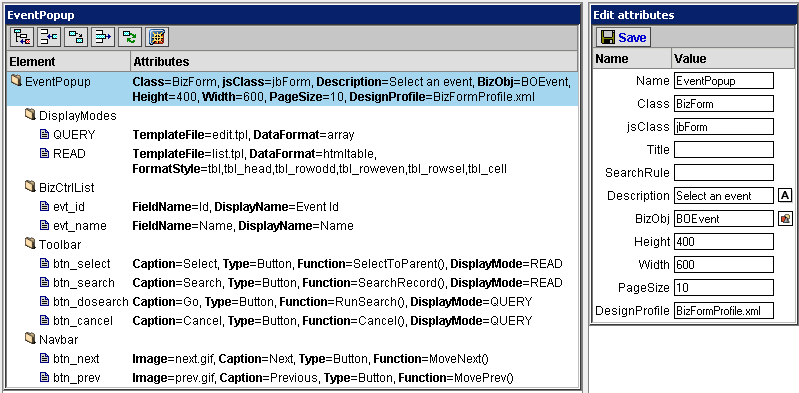Select the btn_cancel element label
Viewport: 799px width, 393px height.
point(83,321)
